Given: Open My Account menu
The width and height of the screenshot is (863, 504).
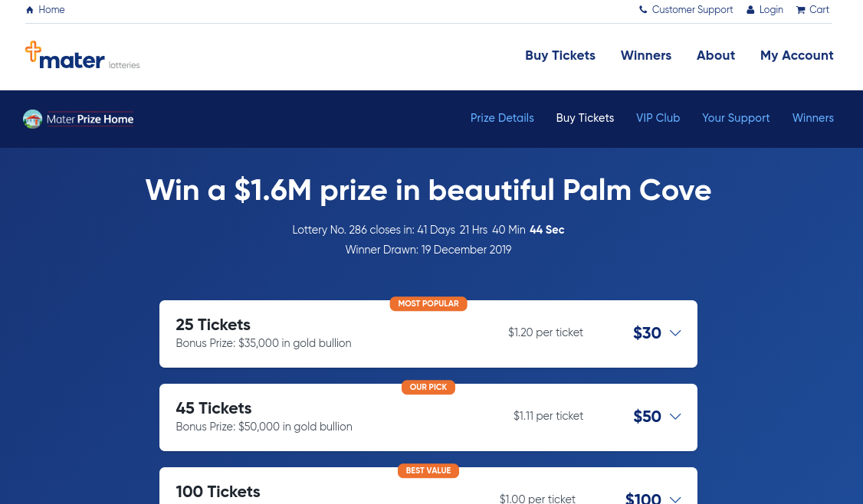Looking at the screenshot, I should coord(796,56).
